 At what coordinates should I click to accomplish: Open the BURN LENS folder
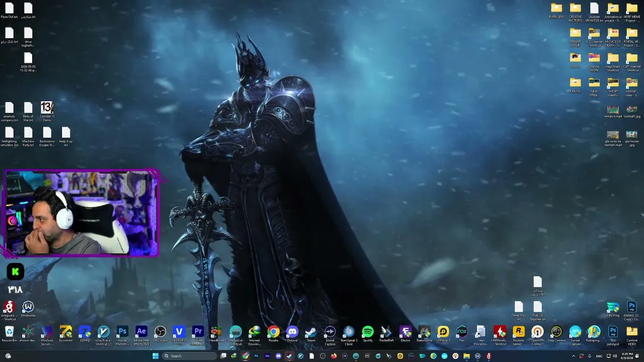point(556,11)
